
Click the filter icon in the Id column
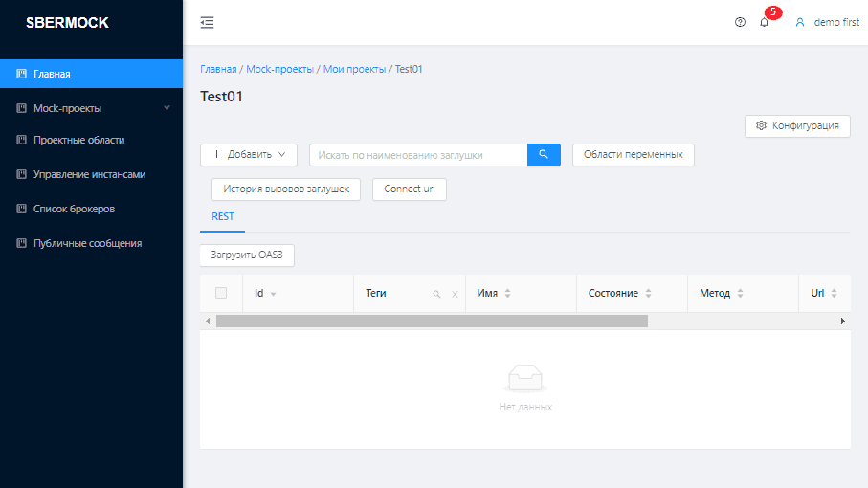coord(273,294)
